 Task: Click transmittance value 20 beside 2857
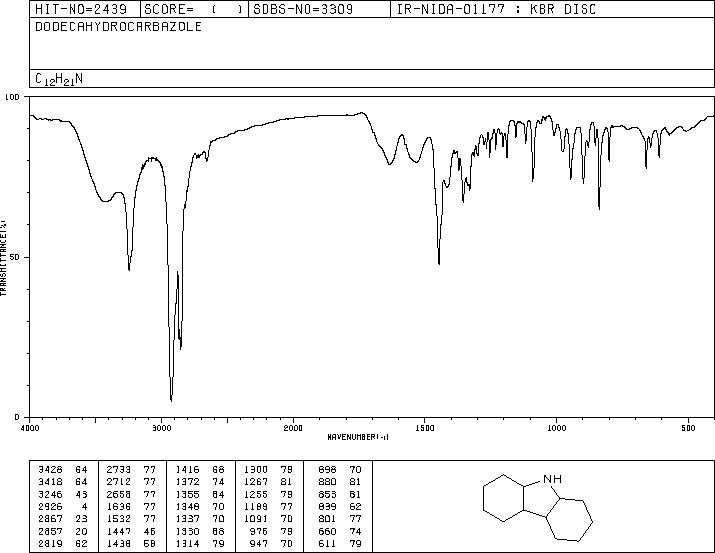click(x=81, y=532)
